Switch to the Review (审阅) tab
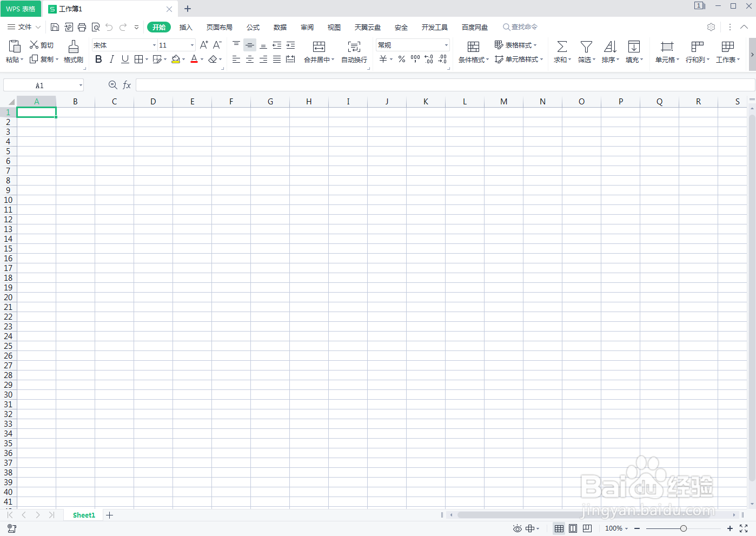The image size is (756, 536). (307, 27)
